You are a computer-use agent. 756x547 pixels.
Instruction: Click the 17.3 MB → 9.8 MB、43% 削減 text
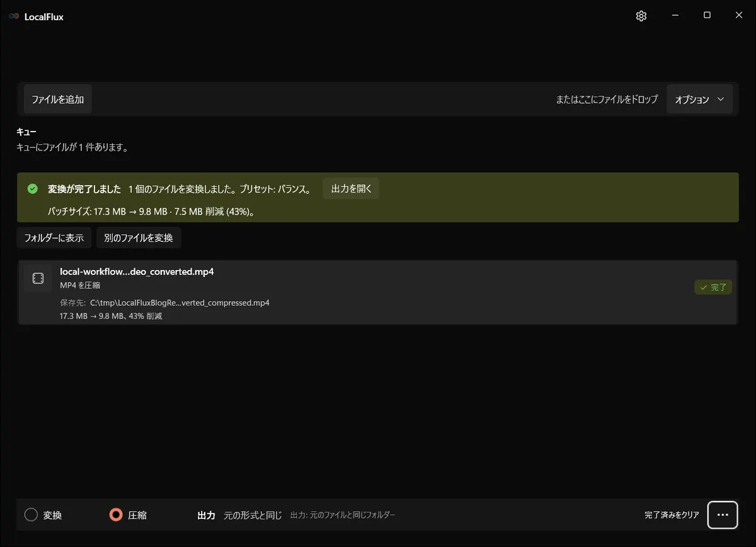111,316
